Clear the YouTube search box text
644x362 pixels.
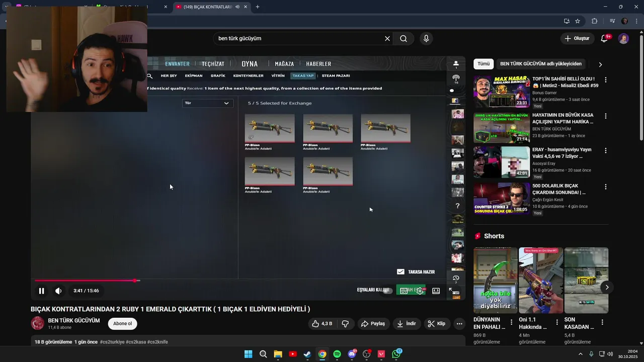[387, 38]
